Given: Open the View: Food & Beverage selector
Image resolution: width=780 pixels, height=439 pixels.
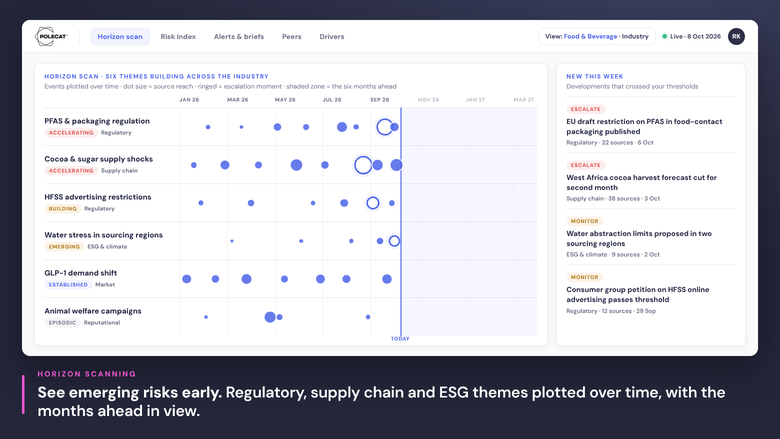Looking at the screenshot, I should click(596, 36).
